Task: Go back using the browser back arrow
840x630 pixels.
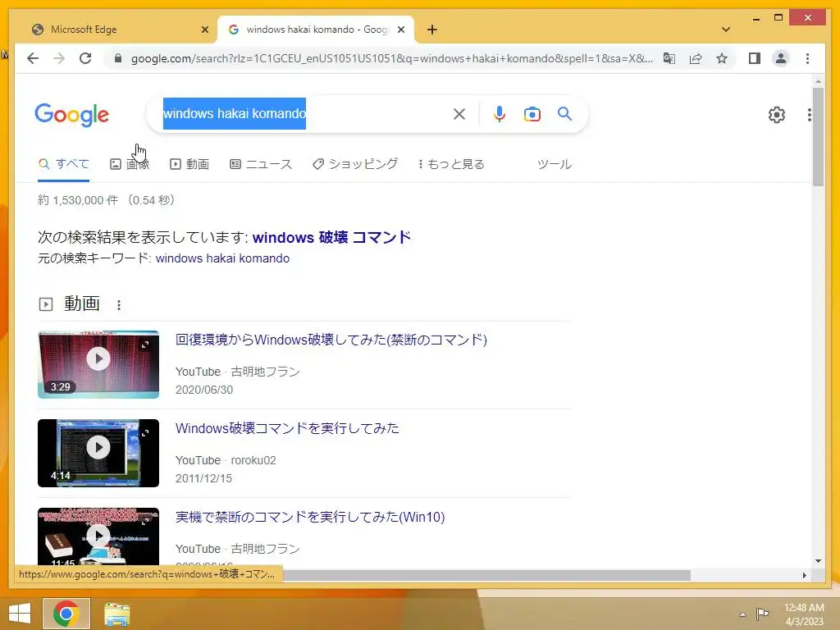Action: click(x=33, y=58)
